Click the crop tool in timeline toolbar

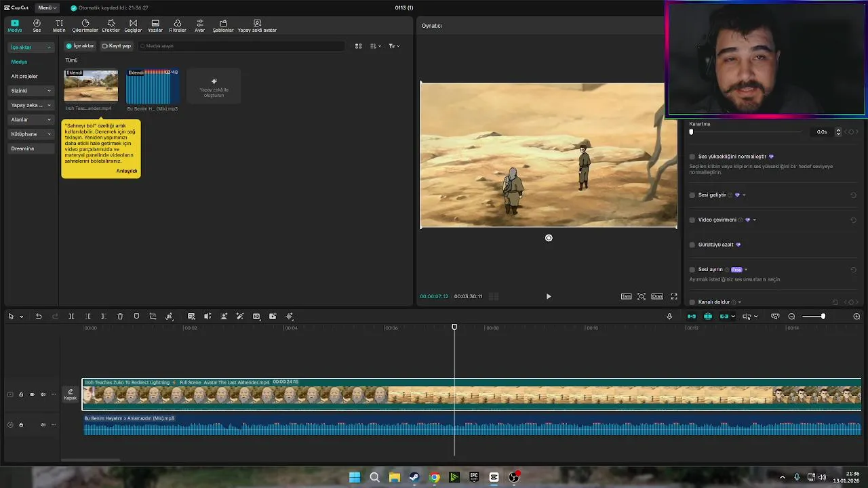pos(153,317)
